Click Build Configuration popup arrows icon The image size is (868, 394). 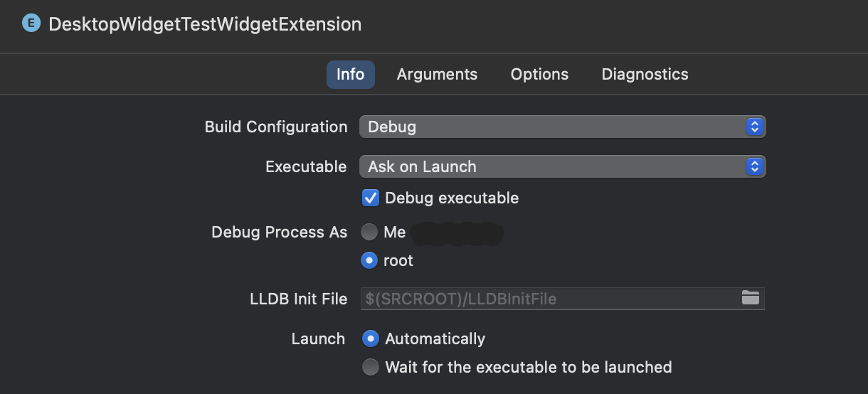(x=754, y=127)
